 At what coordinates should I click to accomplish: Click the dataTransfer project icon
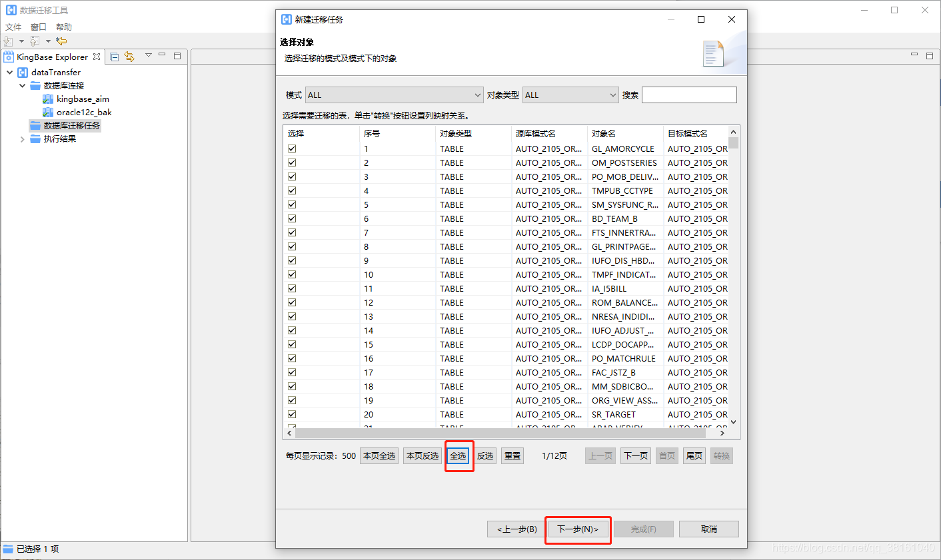pos(23,72)
